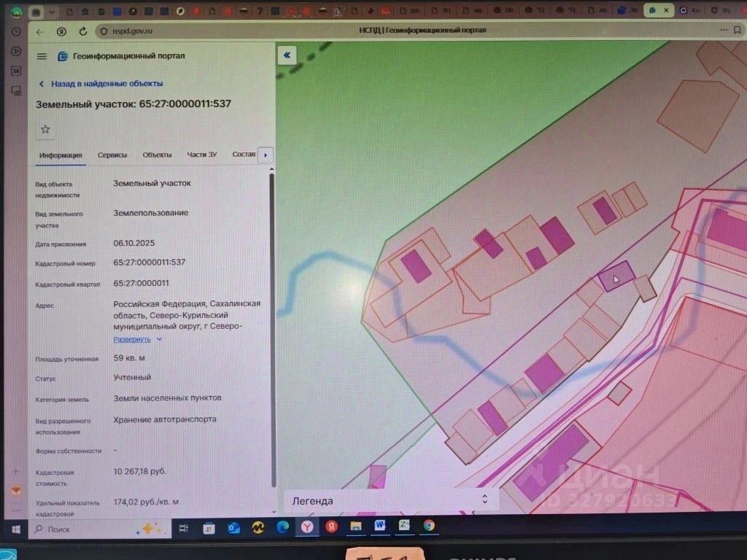Open the red Yandex Я app on taskbar
The image size is (747, 560).
pos(332,526)
